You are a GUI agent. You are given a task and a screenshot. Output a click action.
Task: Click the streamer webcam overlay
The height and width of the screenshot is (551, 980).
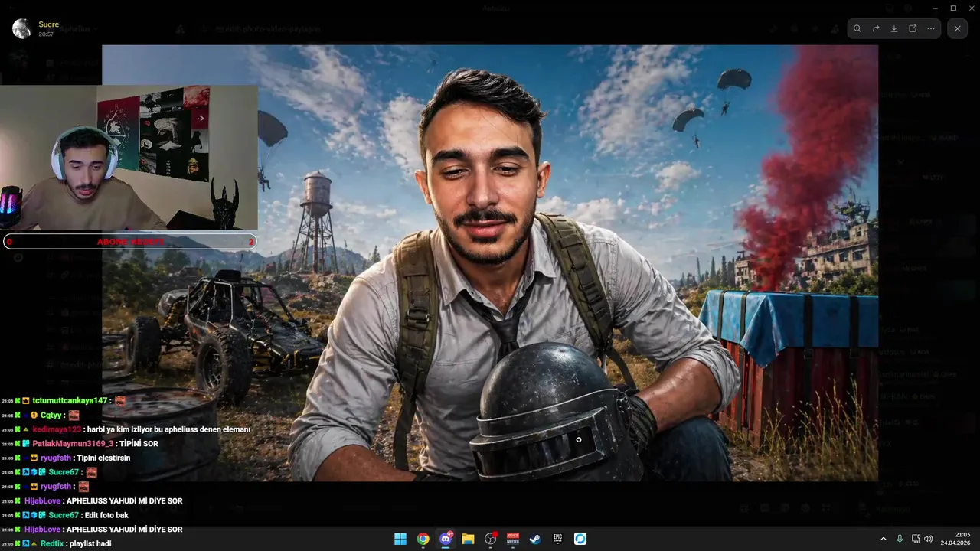pos(129,157)
